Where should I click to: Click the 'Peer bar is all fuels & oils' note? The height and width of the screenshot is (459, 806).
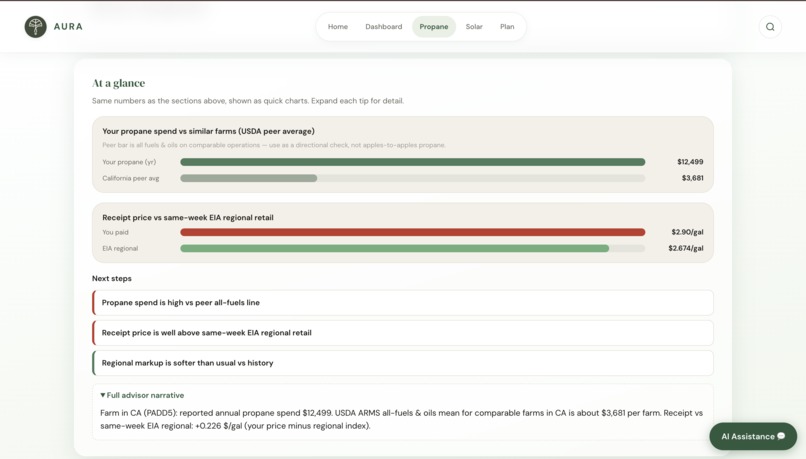273,145
